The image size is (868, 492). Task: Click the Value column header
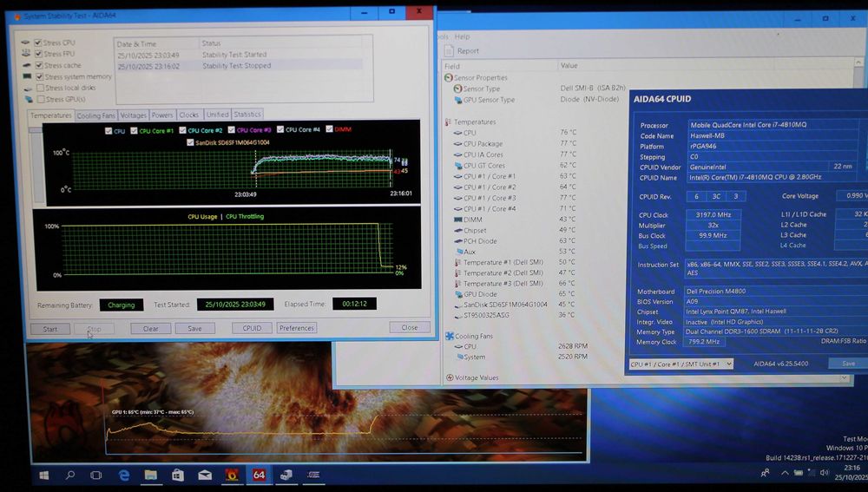(569, 65)
